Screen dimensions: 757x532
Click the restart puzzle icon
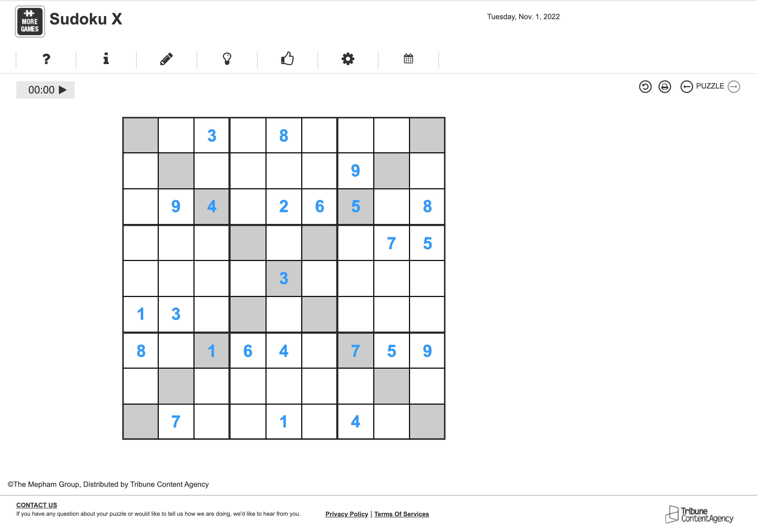pos(645,87)
